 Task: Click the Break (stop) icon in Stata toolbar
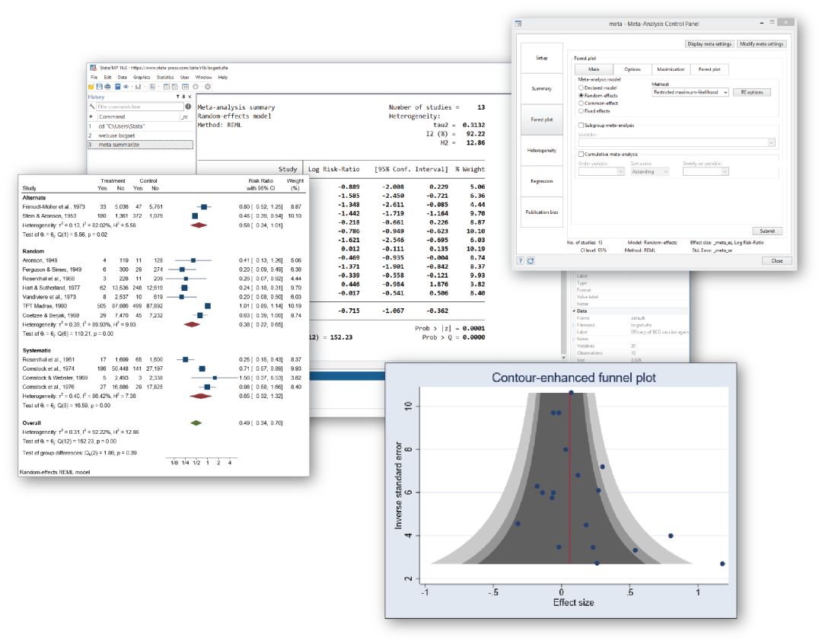pos(208,87)
